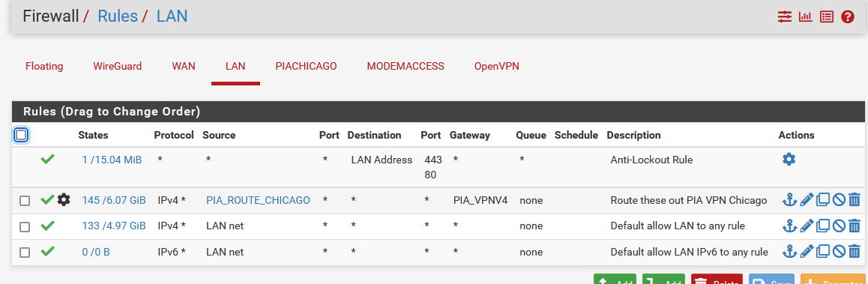
Task: Toggle the select-all rules header checkbox
Action: coord(20,135)
